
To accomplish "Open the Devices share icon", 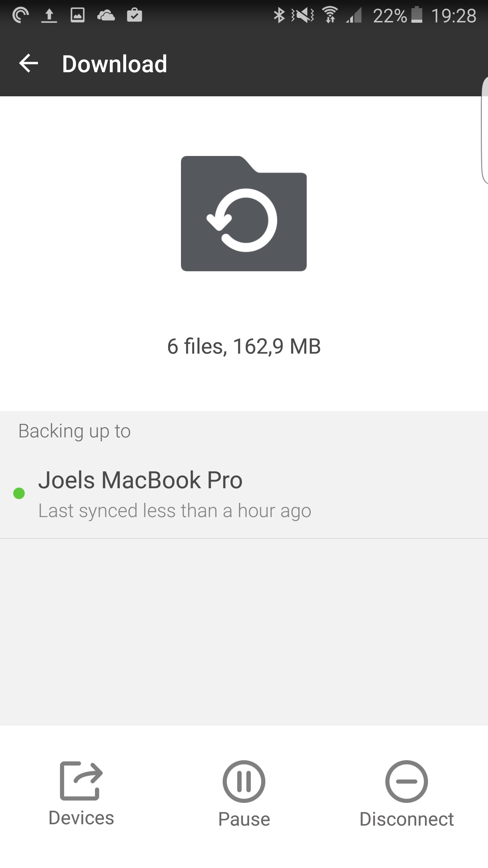I will coord(81,781).
